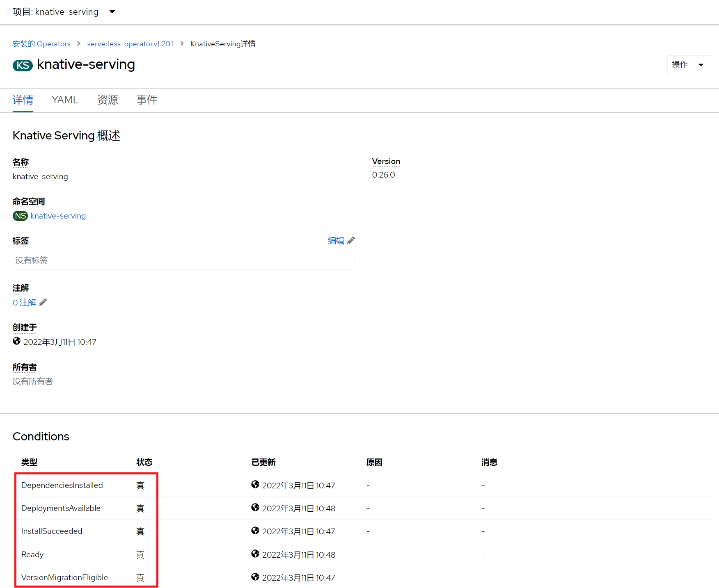Go to 安装的 Operators breadcrumb
719x588 pixels.
point(41,44)
